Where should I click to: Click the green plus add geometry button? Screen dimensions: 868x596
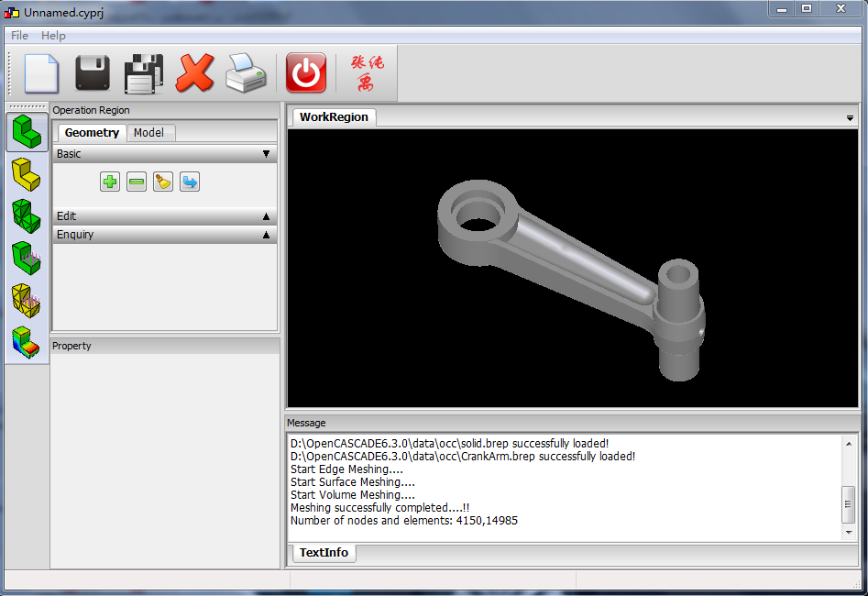(110, 182)
